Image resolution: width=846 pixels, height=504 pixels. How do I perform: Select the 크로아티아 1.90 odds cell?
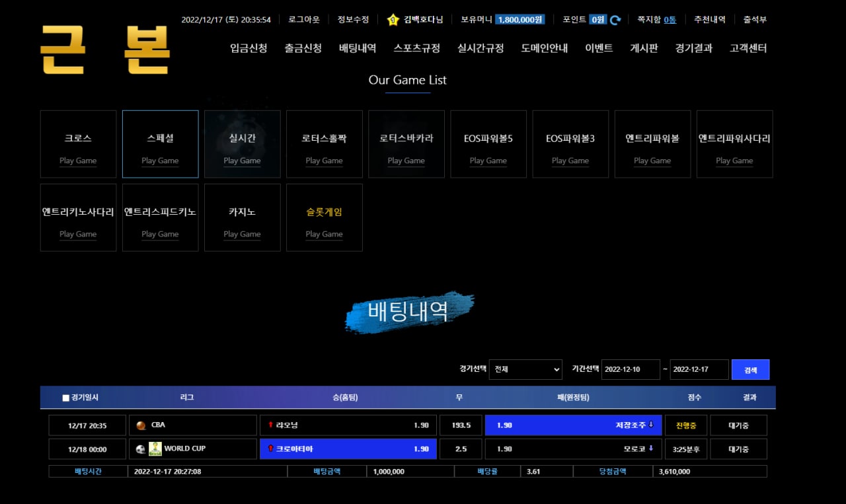(x=348, y=449)
